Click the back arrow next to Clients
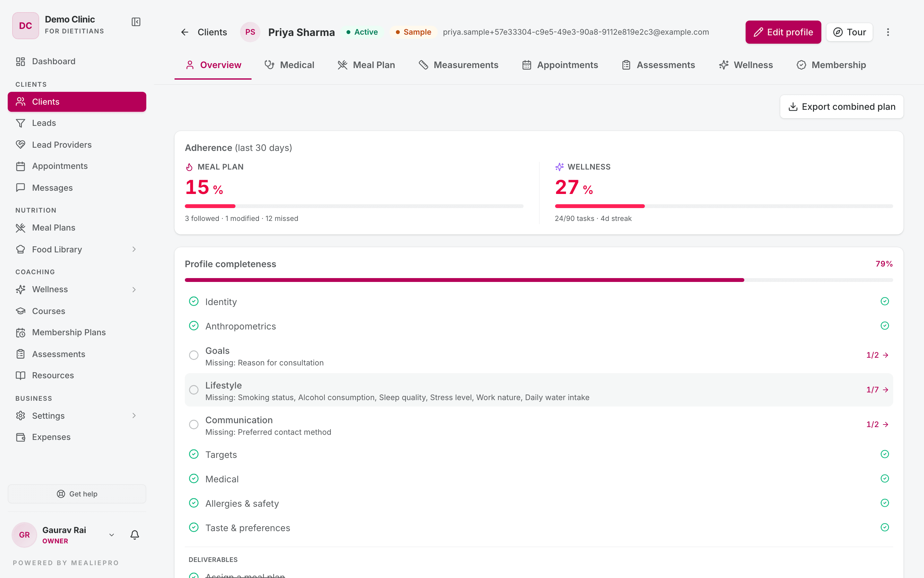The image size is (924, 578). [x=185, y=32]
